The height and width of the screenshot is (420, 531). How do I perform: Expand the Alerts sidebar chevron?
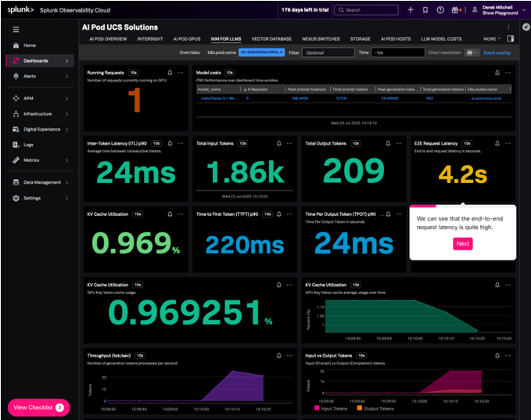pyautogui.click(x=67, y=77)
